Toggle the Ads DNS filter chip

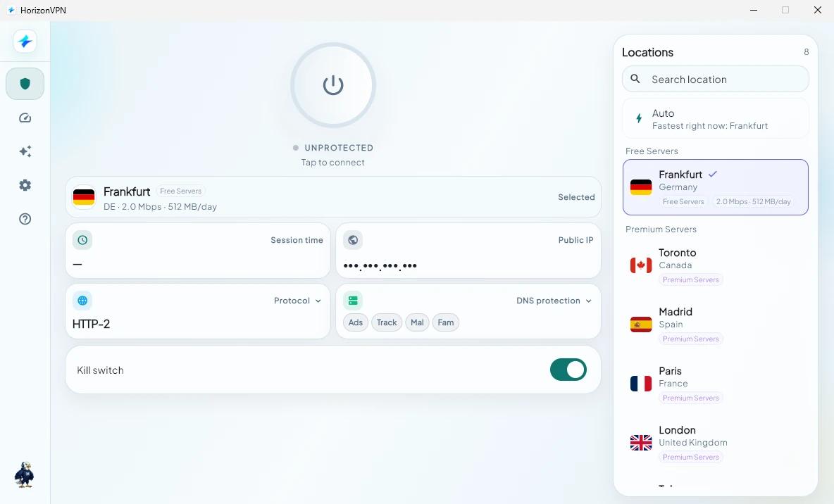tap(355, 322)
